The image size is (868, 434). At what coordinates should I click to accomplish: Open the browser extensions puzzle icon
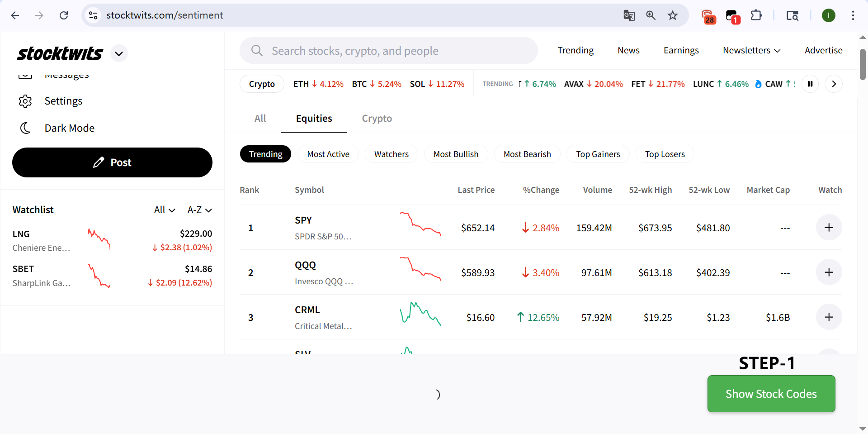coord(756,15)
